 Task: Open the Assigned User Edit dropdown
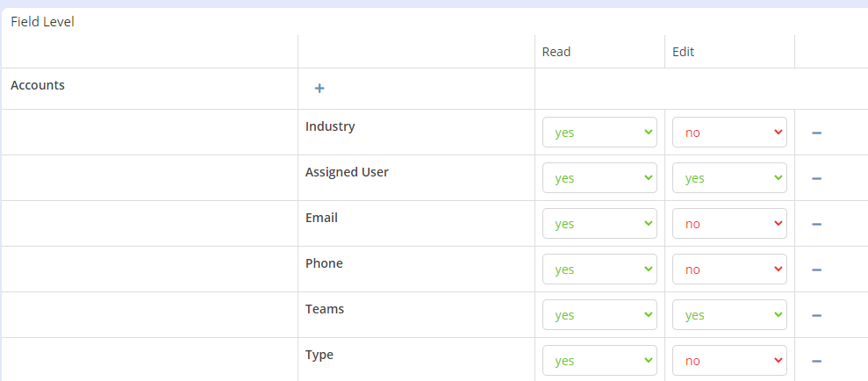pyautogui.click(x=729, y=177)
